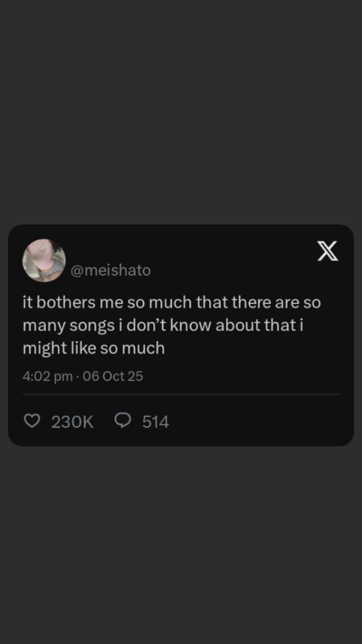Click the tweet line starting "many songs"

[164, 325]
